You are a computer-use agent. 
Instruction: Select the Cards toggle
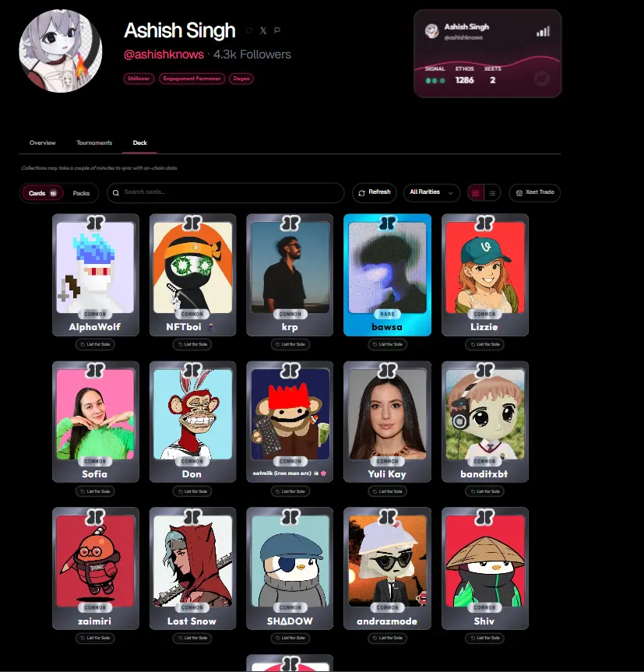(42, 193)
